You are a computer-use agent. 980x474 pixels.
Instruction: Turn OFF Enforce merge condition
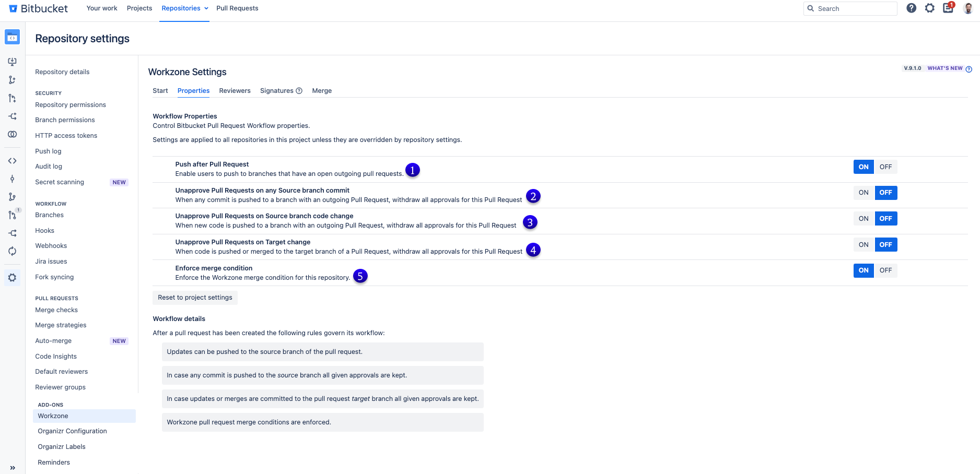point(885,270)
